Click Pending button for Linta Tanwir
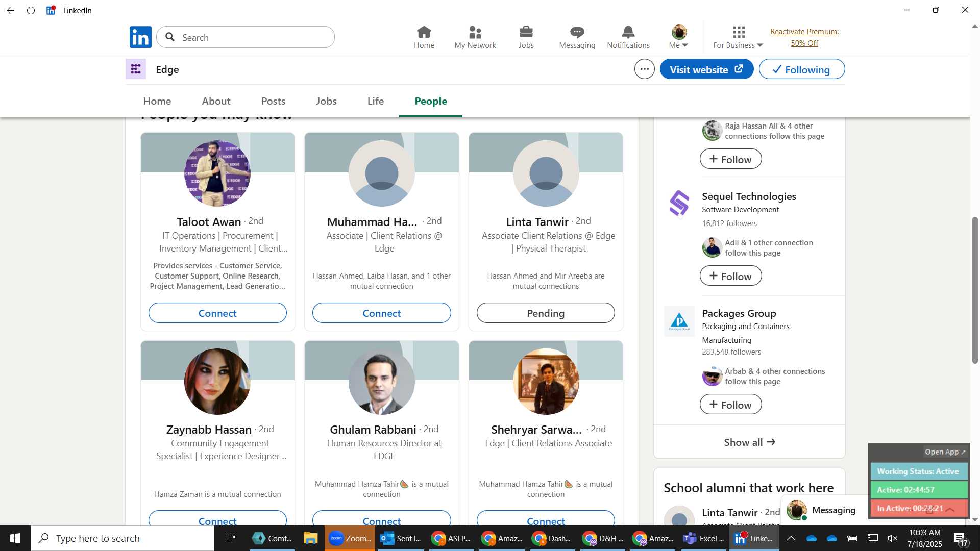This screenshot has height=551, width=980. coord(546,313)
